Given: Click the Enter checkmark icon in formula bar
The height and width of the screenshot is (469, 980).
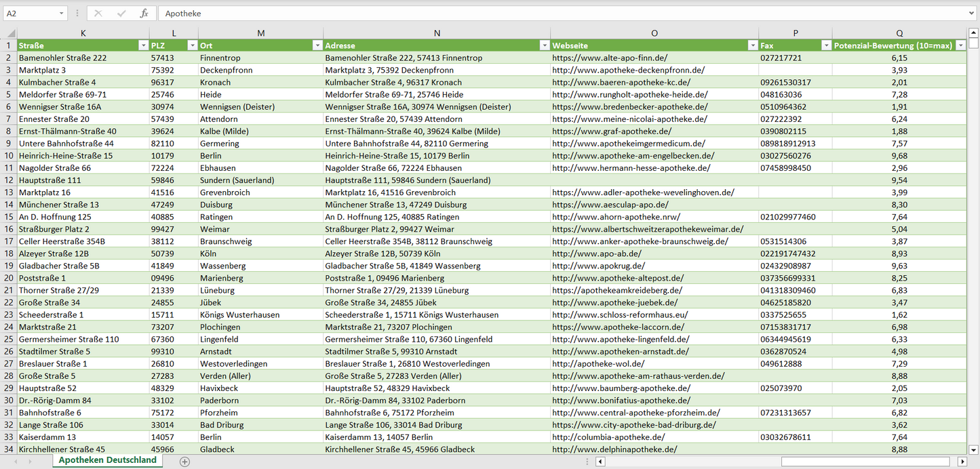Looking at the screenshot, I should point(121,14).
